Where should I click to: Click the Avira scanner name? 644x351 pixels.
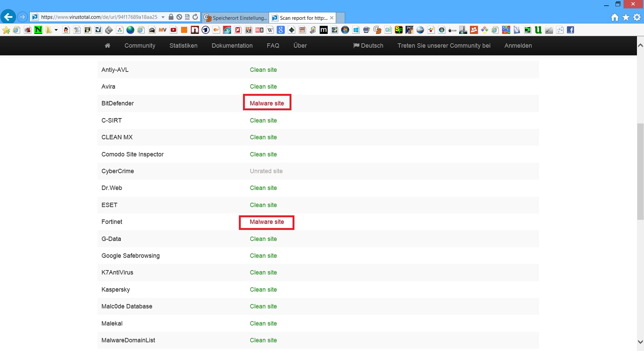pos(108,86)
